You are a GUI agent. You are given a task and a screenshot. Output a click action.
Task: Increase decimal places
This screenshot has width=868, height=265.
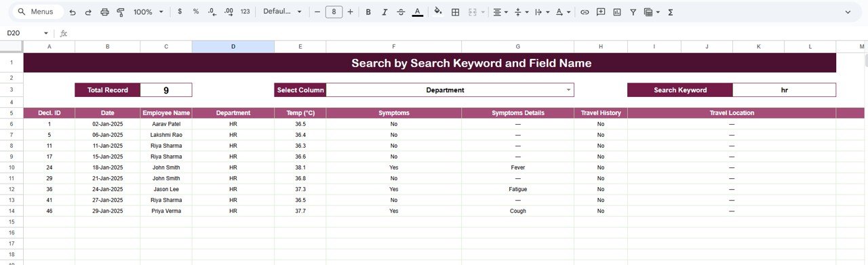[x=229, y=12]
